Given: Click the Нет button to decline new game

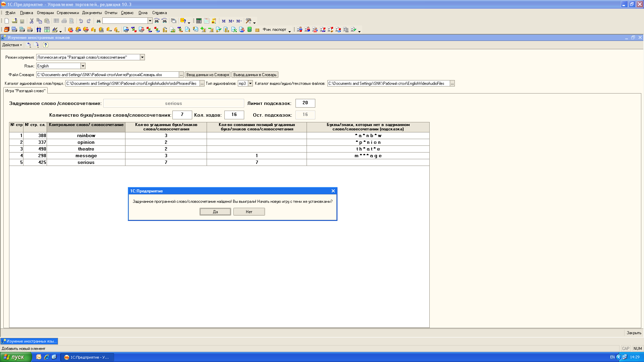Looking at the screenshot, I should coord(249,211).
